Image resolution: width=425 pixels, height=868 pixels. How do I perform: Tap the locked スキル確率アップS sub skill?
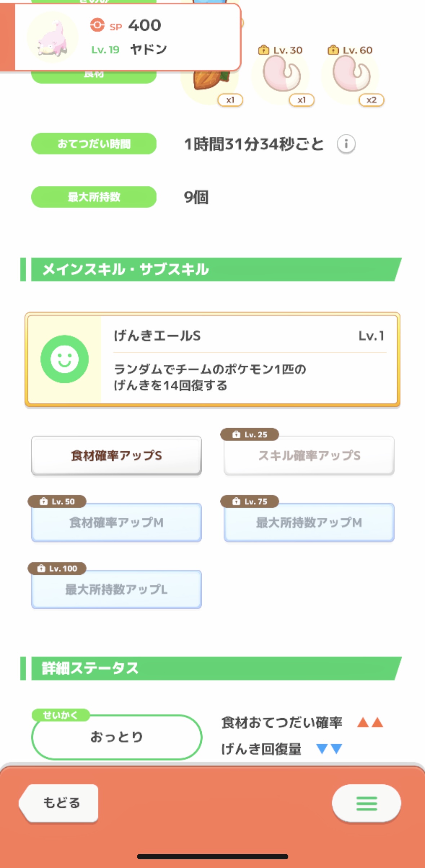(309, 456)
